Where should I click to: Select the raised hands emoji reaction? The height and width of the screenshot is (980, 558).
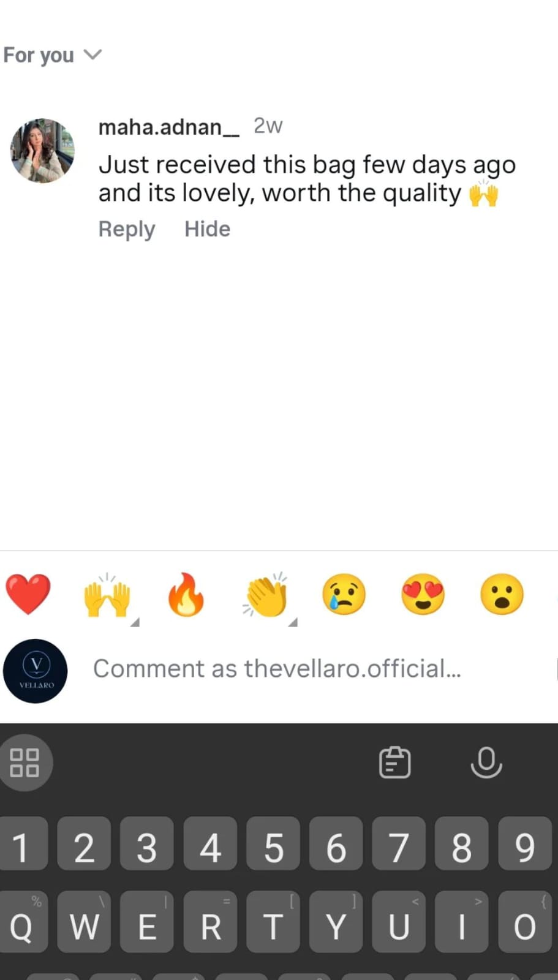click(107, 595)
